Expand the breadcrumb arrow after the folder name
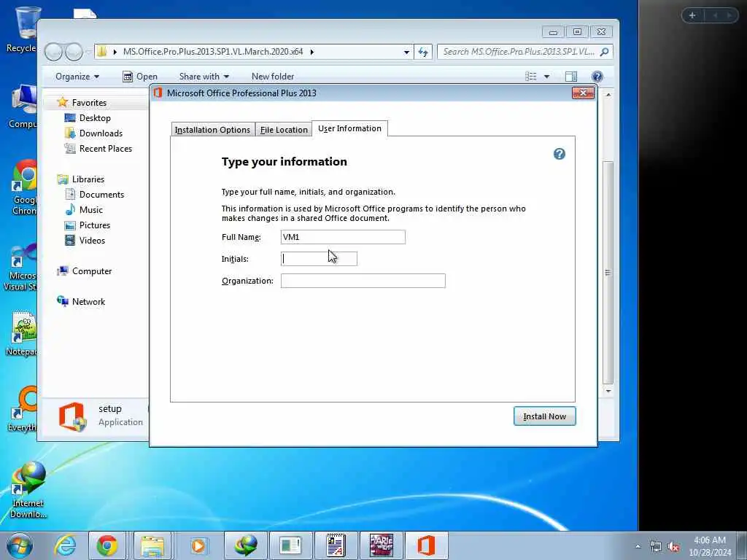Viewport: 747px width, 560px height. pos(312,52)
